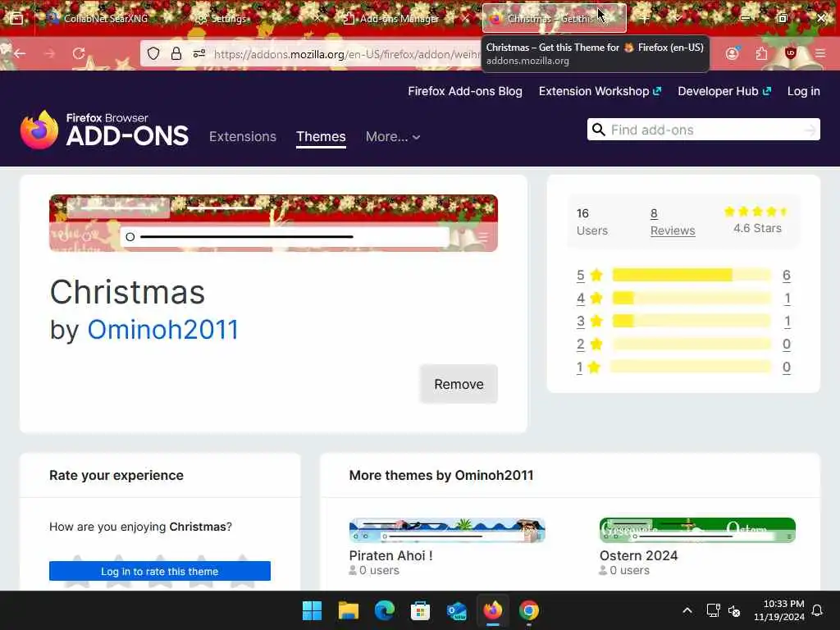840x630 pixels.
Task: Open the tracking protection shield icon
Action: [153, 53]
